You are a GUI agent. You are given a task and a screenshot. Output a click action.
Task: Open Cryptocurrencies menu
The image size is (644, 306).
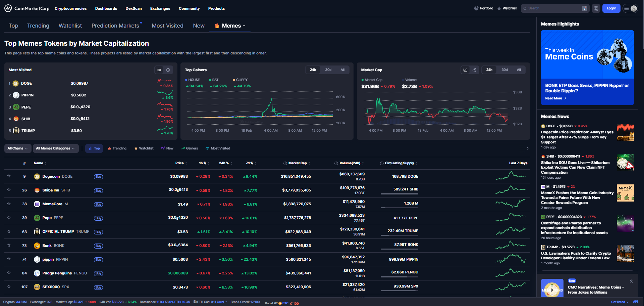point(70,8)
